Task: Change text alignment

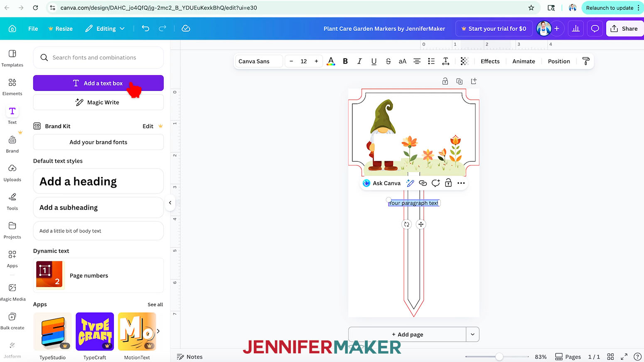Action: pos(417,61)
